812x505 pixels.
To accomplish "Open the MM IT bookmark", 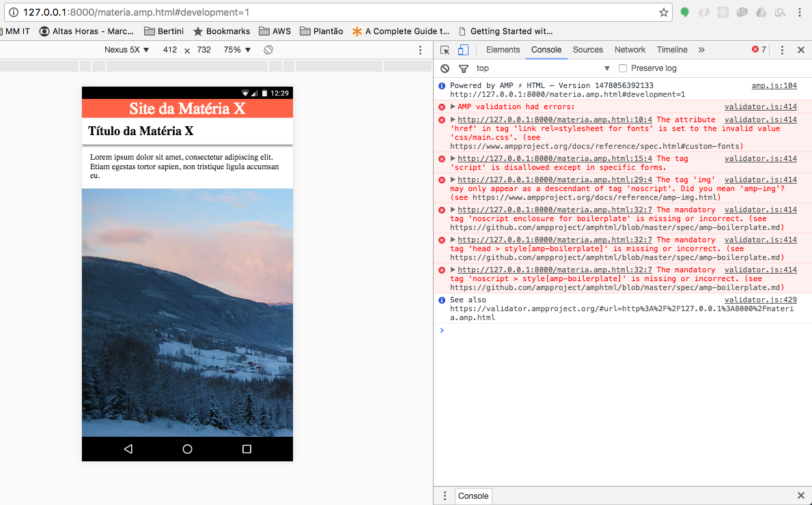I will click(x=16, y=31).
